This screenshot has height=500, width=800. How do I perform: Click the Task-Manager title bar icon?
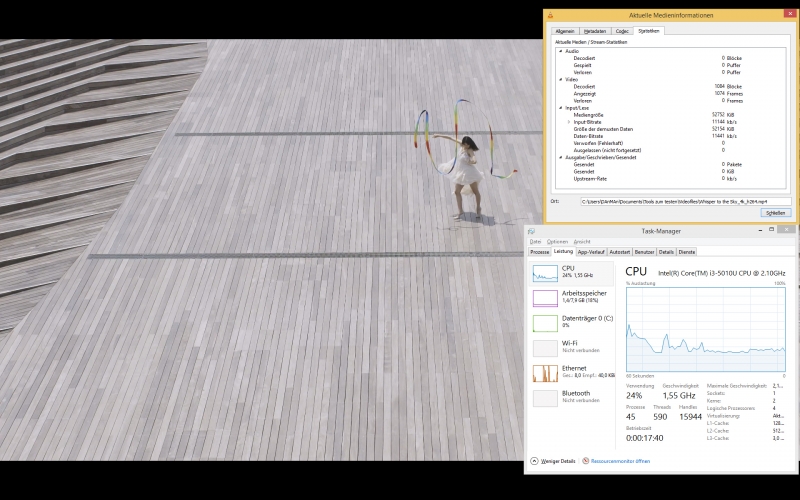click(531, 231)
